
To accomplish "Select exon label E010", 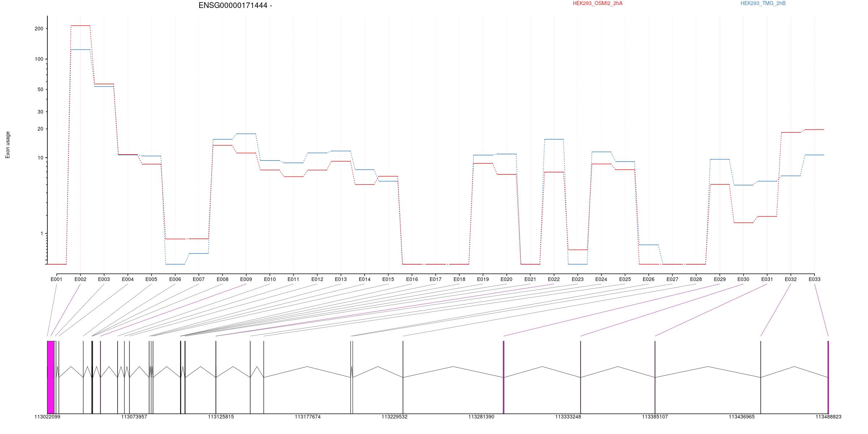I will 270,279.
